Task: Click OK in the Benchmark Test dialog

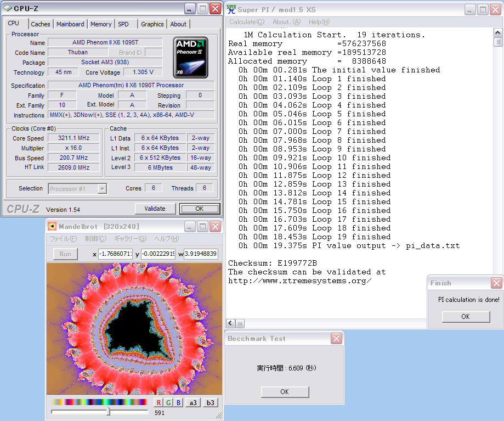Action: [x=285, y=392]
